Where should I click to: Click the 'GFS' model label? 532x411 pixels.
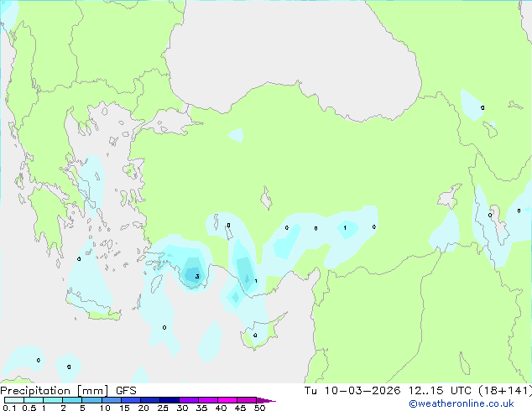pyautogui.click(x=126, y=391)
